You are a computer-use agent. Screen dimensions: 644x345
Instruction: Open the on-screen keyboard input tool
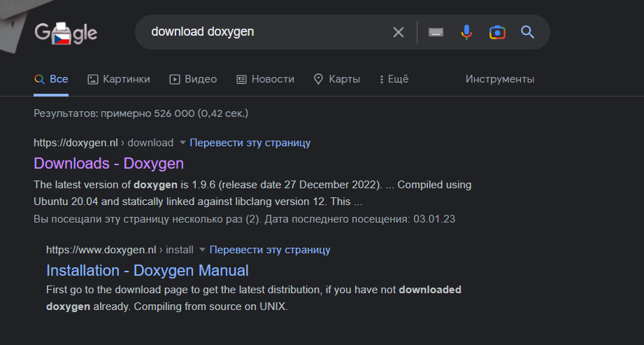click(x=436, y=32)
